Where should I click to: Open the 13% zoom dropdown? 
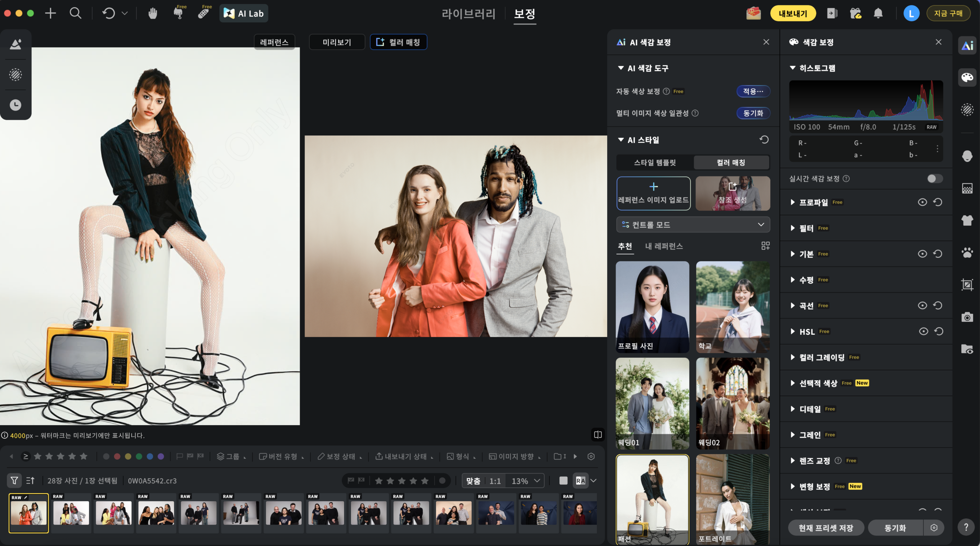coord(526,481)
